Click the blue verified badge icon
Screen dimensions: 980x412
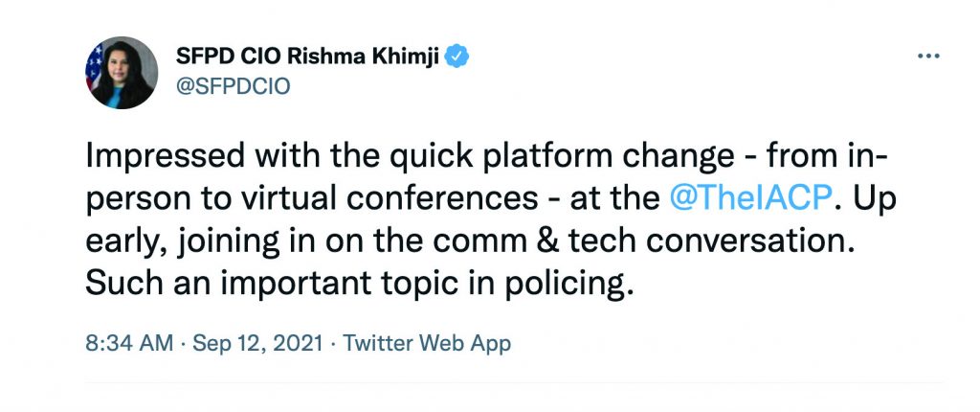(458, 56)
